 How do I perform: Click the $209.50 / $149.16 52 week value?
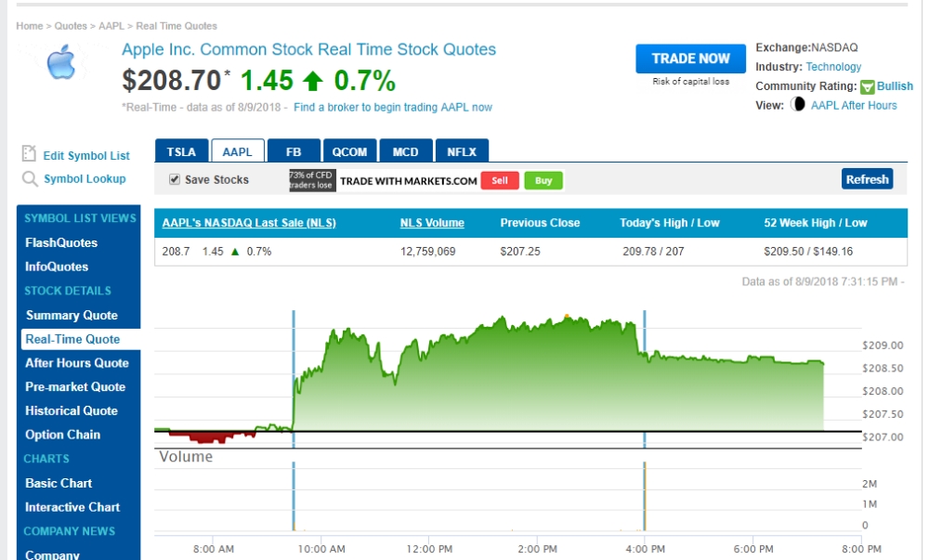(x=808, y=252)
